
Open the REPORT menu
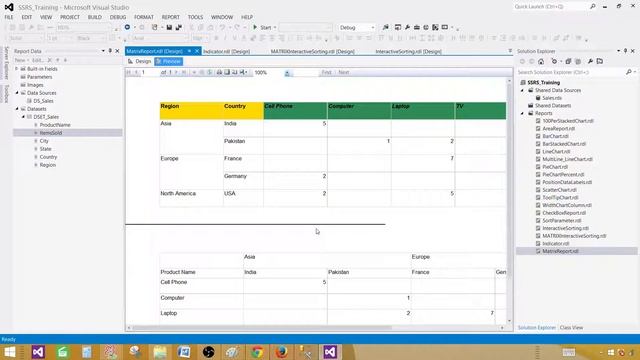[171, 17]
